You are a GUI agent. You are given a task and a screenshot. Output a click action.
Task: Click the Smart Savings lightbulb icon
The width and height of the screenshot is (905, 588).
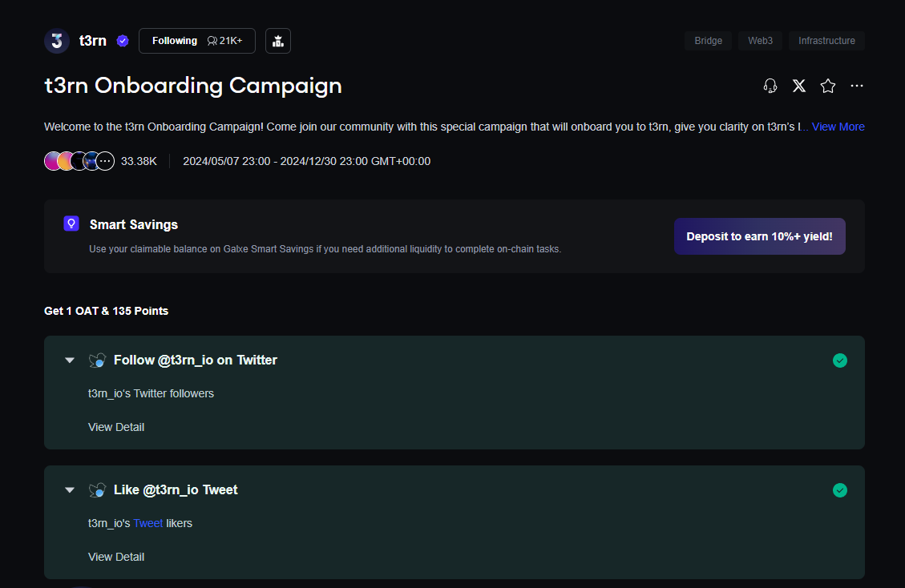[71, 224]
